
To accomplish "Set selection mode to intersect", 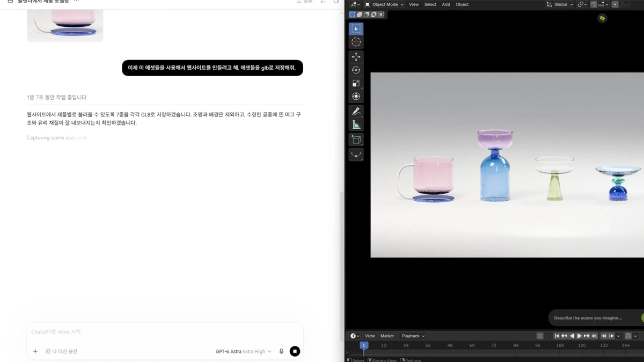I will tap(380, 14).
